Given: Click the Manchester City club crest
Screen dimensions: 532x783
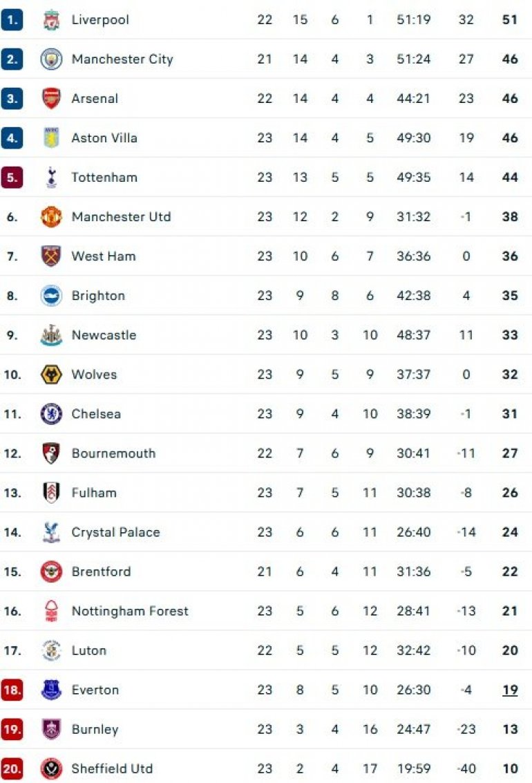Looking at the screenshot, I should pos(51,59).
